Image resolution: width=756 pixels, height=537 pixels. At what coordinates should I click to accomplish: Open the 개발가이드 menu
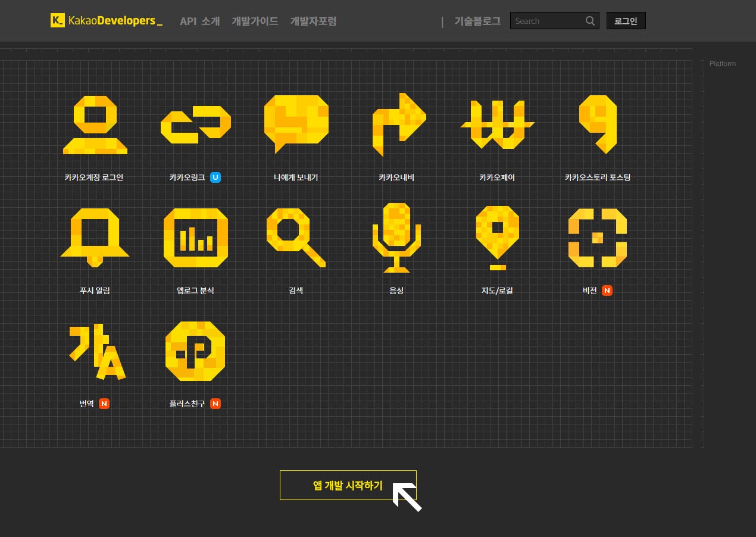[x=255, y=21]
